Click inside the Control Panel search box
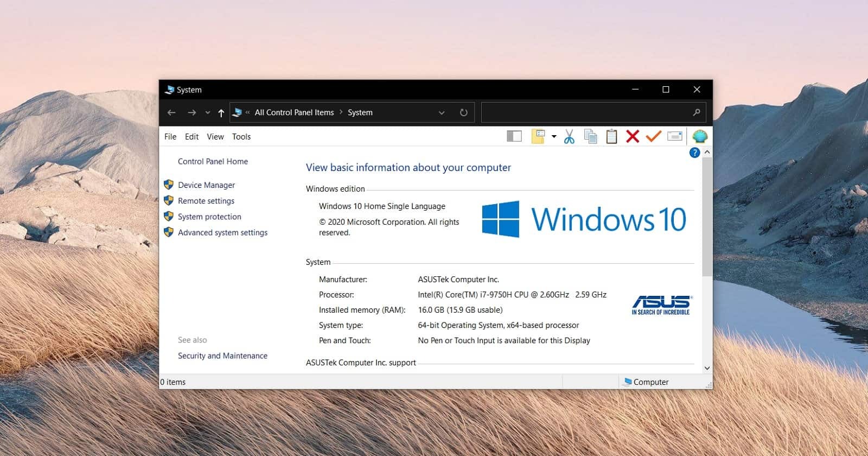The image size is (868, 456). (586, 112)
